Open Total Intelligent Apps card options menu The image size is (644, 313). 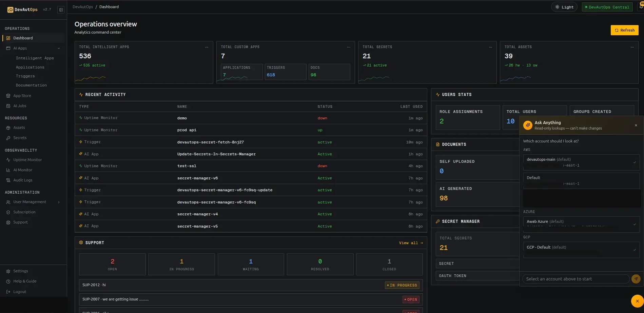207,47
